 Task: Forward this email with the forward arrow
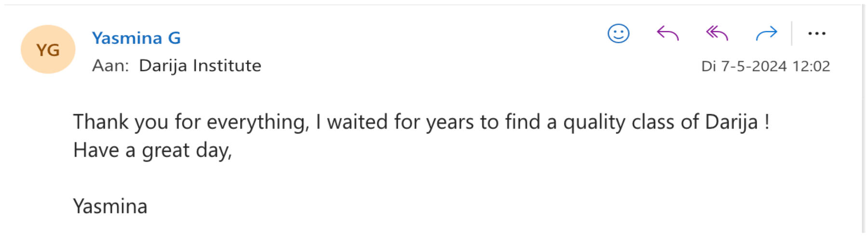pyautogui.click(x=766, y=34)
